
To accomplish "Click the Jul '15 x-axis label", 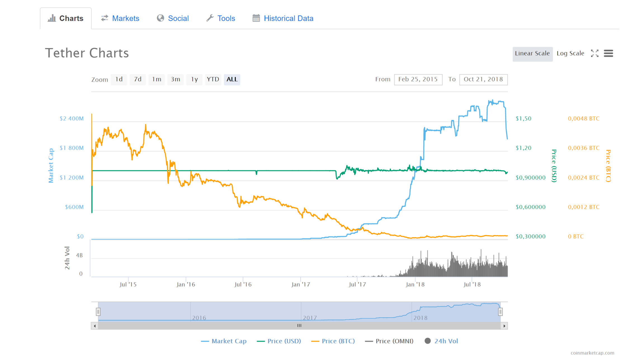I will point(128,285).
